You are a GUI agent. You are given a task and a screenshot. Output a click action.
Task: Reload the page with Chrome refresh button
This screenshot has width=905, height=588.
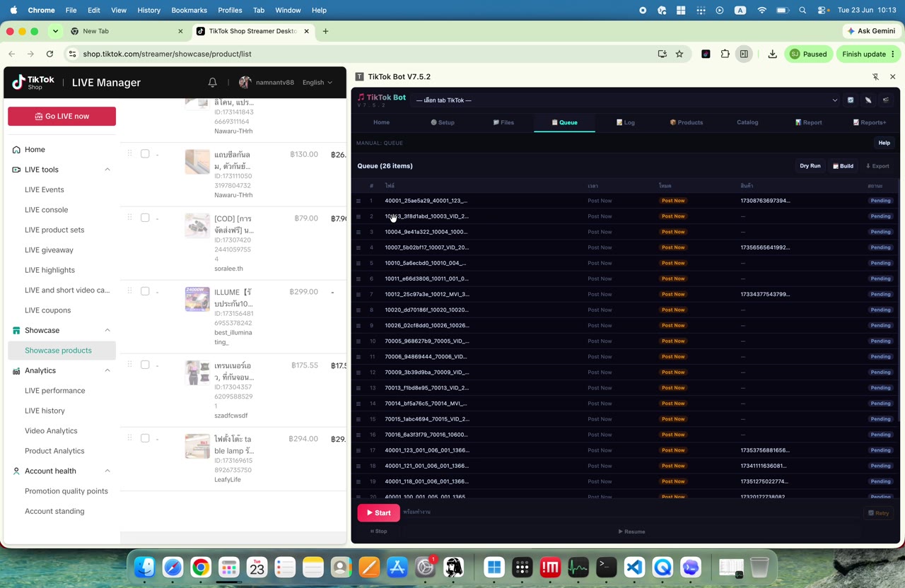49,54
